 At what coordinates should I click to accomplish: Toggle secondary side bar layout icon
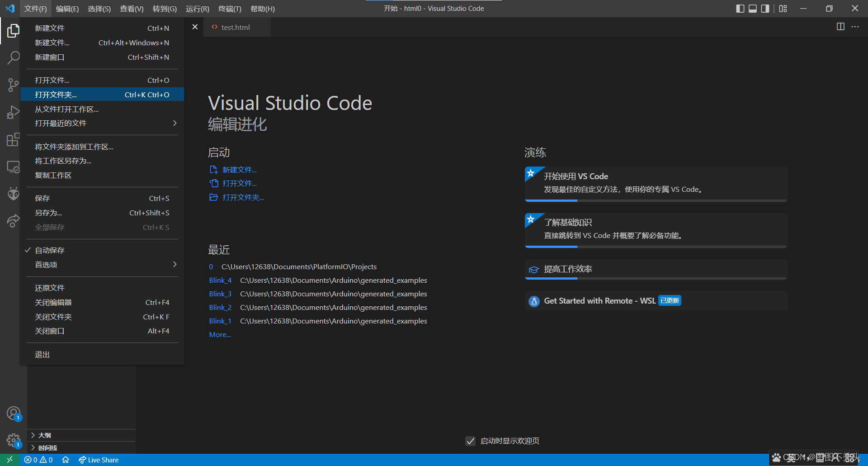(x=765, y=9)
